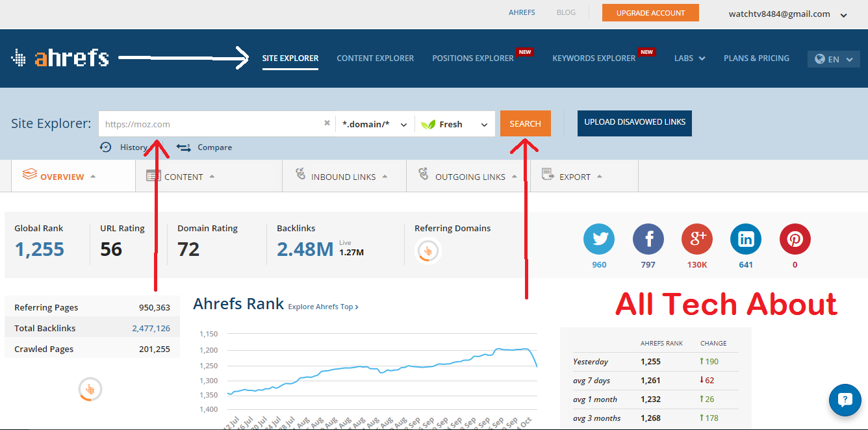
Task: Click the Pinterest share count icon
Action: pos(795,239)
